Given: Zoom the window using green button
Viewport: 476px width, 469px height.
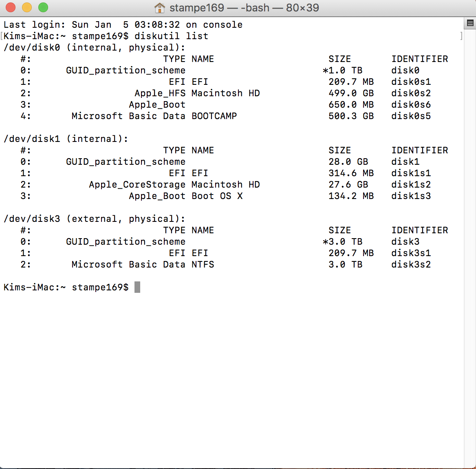Looking at the screenshot, I should click(43, 7).
